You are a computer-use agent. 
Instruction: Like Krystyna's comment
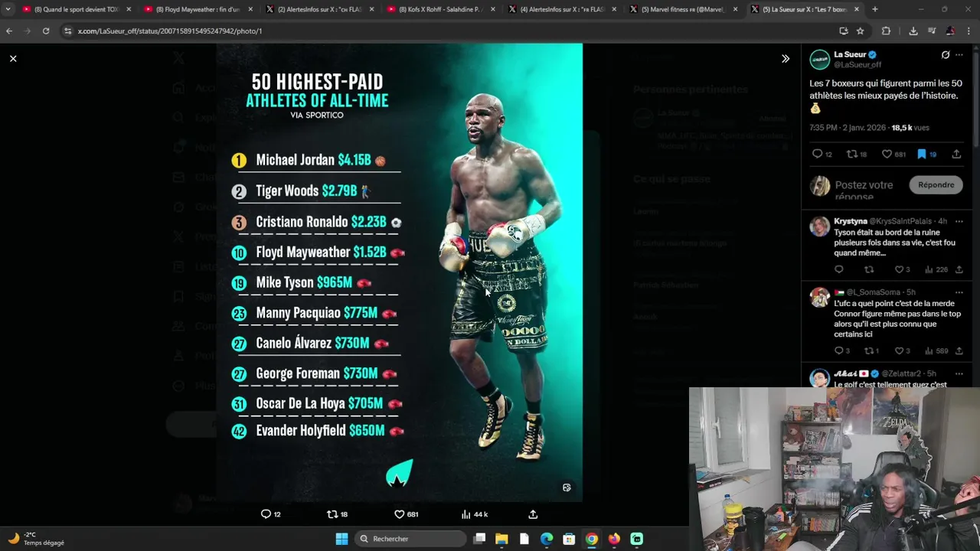coord(900,269)
